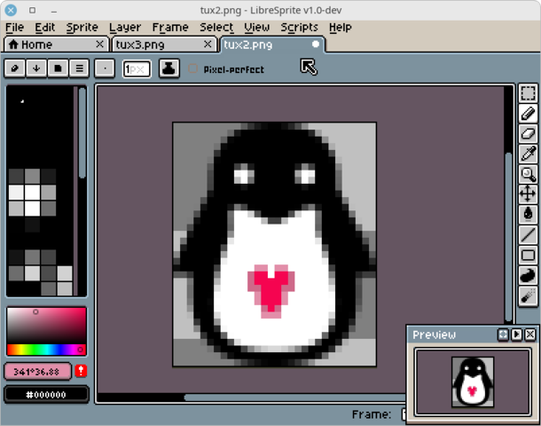Click the palette edit pencil icon
Screen dimensions: 541x426
[15, 68]
